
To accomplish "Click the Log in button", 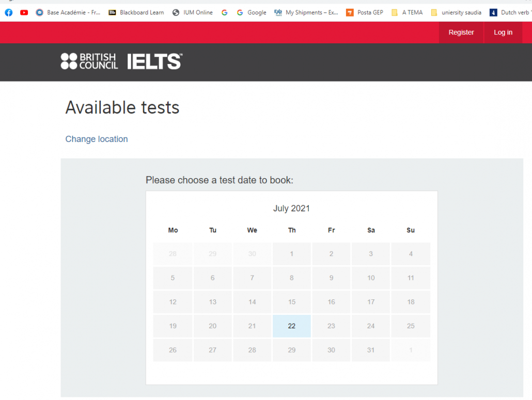I will (503, 33).
